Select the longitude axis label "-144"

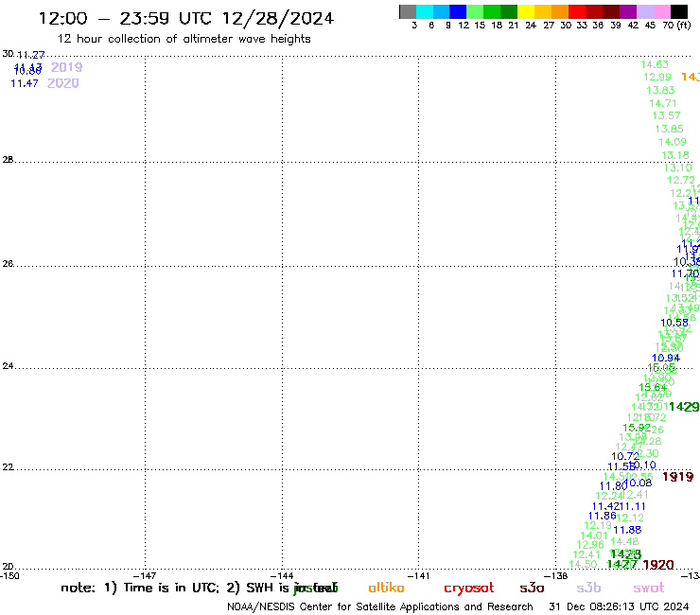coord(282,576)
